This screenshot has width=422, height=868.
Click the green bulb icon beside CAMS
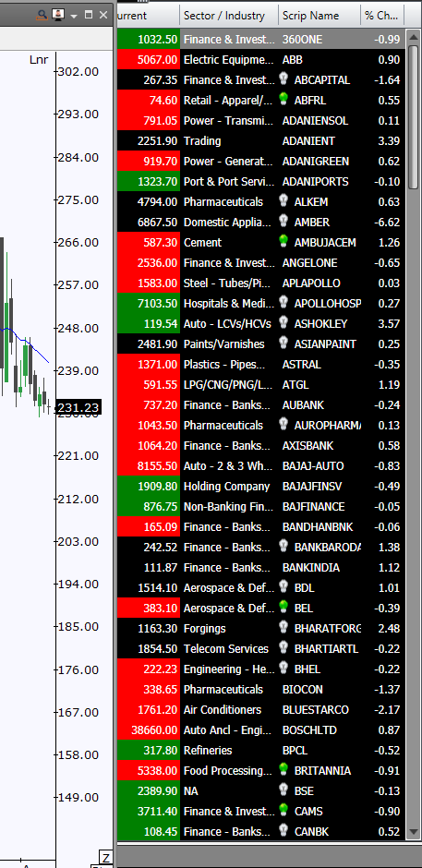tap(283, 811)
